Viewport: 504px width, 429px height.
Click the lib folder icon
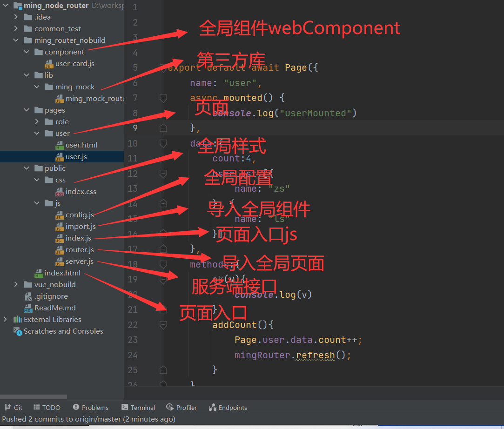[x=39, y=75]
